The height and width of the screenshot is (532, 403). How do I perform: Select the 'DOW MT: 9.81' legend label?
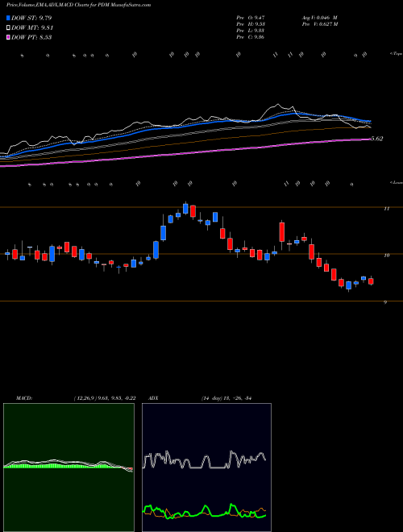32,28
